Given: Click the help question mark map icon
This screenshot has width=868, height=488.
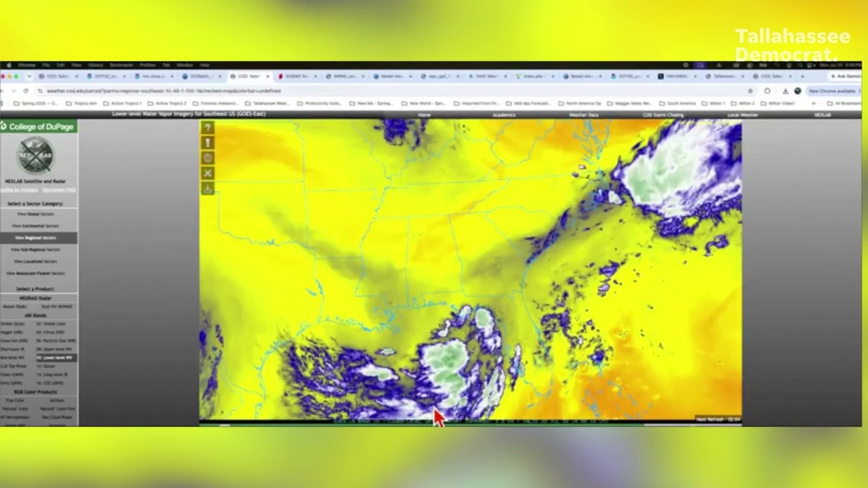Looking at the screenshot, I should point(208,127).
